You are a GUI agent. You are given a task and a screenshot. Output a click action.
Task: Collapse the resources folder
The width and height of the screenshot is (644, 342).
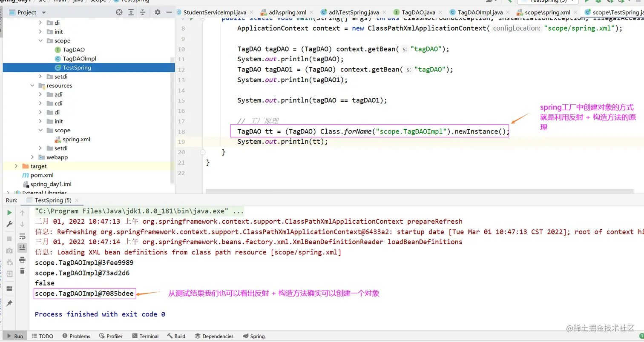32,85
